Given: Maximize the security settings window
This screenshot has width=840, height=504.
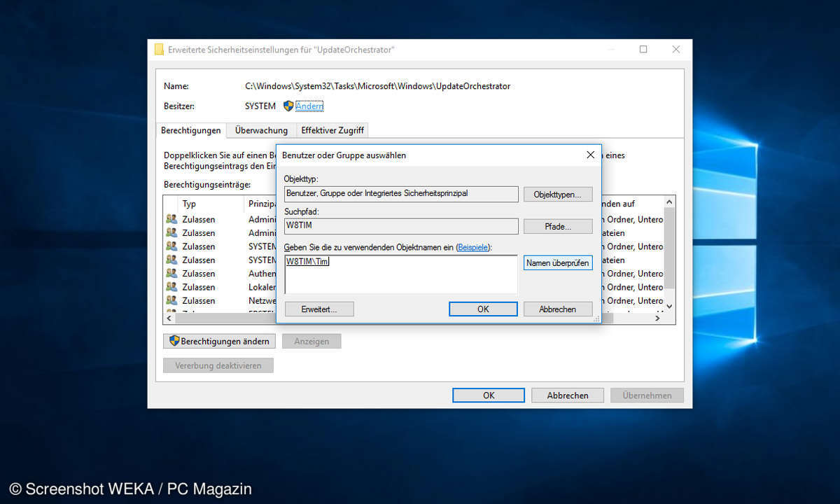Looking at the screenshot, I should (x=643, y=50).
